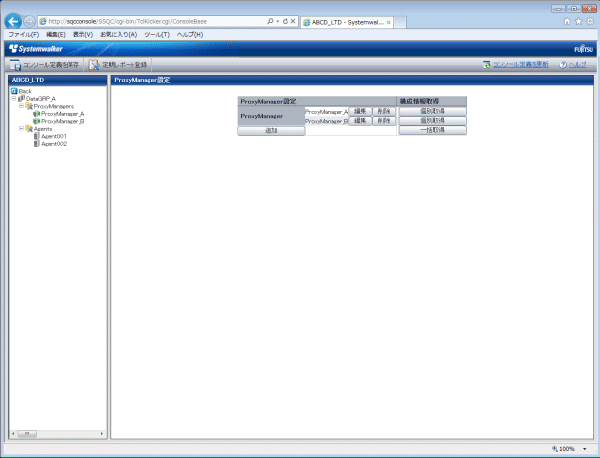Image resolution: width=600 pixels, height=458 pixels.
Task: Click ProxyManager_A text in the table
Action: click(x=326, y=112)
